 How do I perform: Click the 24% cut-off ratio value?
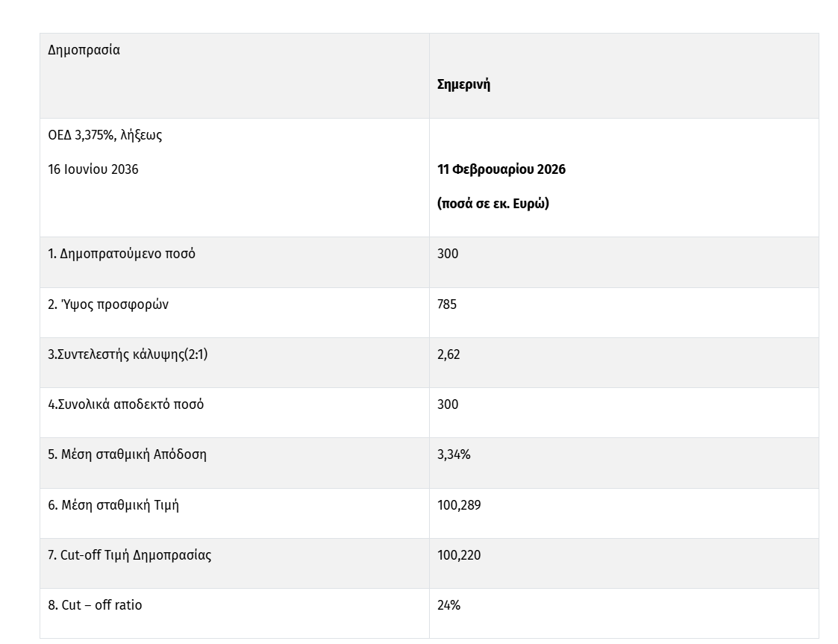pos(448,605)
